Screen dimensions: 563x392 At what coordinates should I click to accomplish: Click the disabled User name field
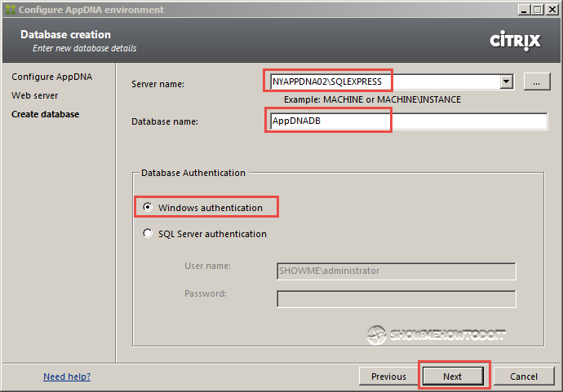click(397, 271)
